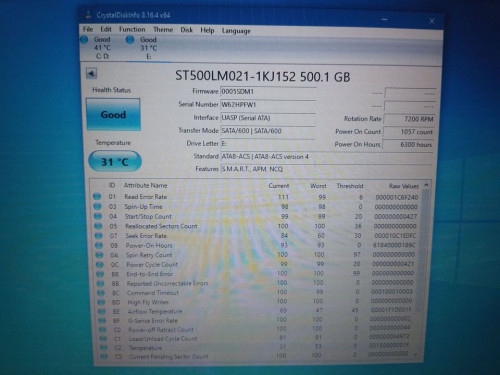
Task: Click the status icon for Spin Retry Count
Action: (99, 255)
